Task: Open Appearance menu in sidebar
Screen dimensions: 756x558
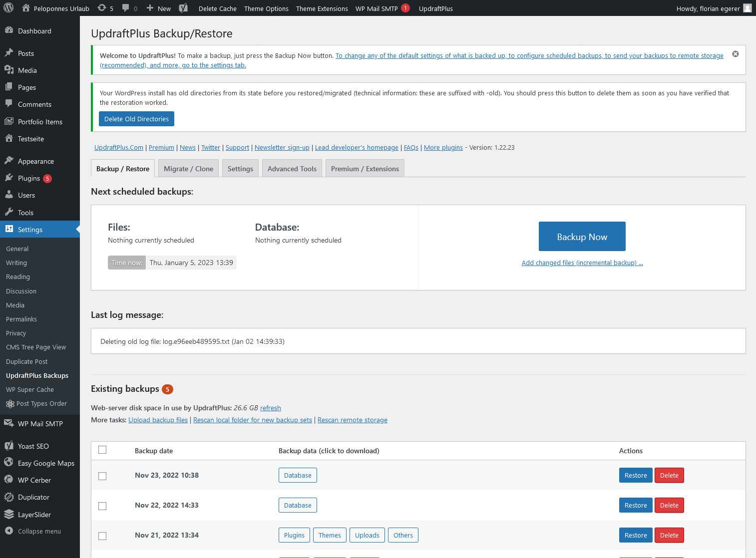Action: click(x=40, y=161)
